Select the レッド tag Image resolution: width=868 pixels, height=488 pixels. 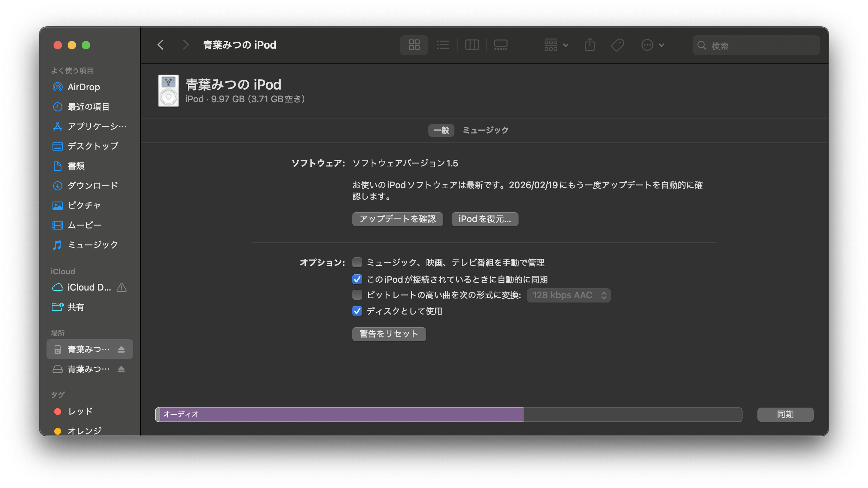tap(89, 411)
